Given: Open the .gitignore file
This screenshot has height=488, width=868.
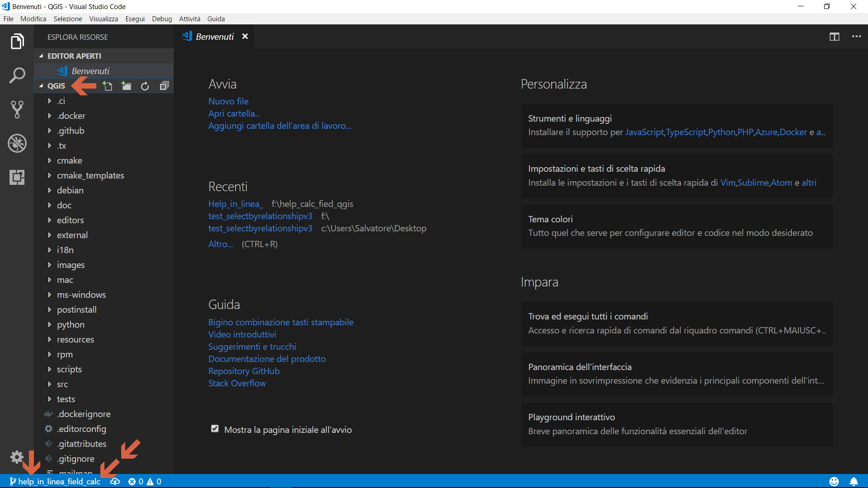Looking at the screenshot, I should (x=75, y=459).
